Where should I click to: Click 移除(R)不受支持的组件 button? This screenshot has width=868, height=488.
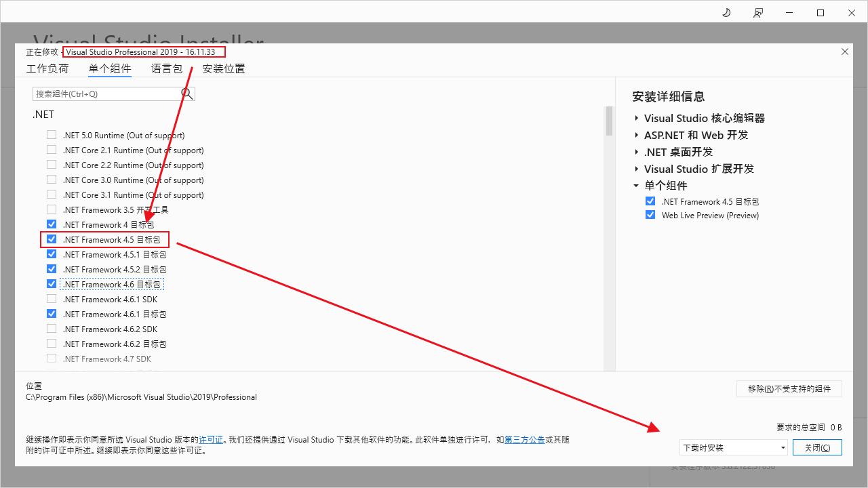tap(789, 388)
